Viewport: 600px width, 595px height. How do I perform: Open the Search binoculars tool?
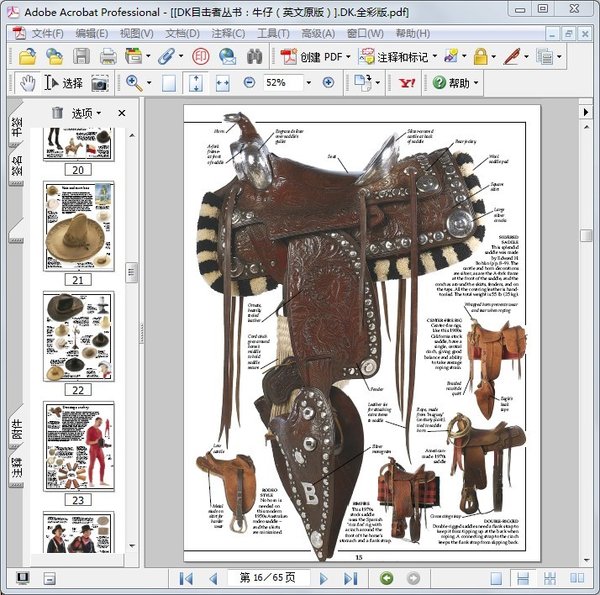[x=255, y=56]
